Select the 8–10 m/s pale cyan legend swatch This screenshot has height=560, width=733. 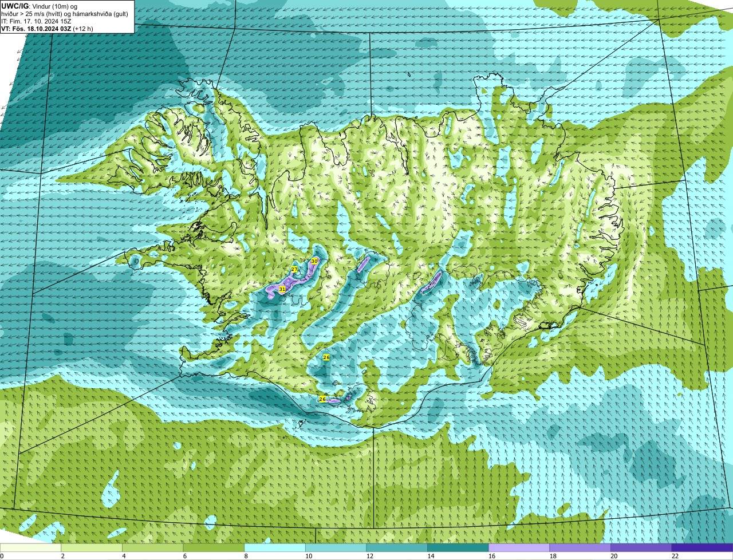[x=275, y=547]
